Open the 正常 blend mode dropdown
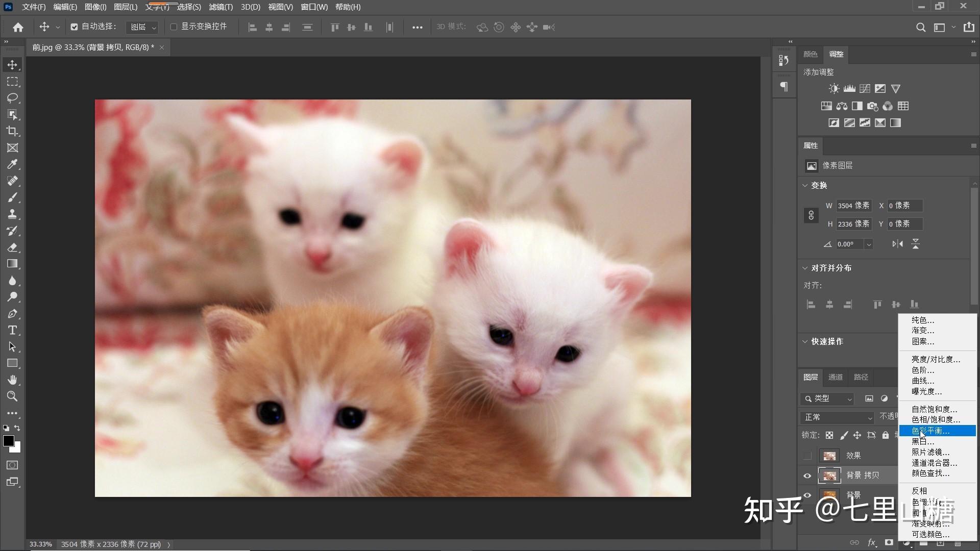This screenshot has height=551, width=980. point(838,417)
